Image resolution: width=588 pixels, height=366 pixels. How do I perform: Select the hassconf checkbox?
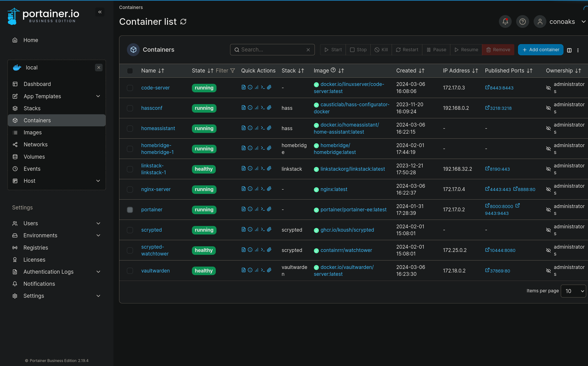click(x=130, y=108)
